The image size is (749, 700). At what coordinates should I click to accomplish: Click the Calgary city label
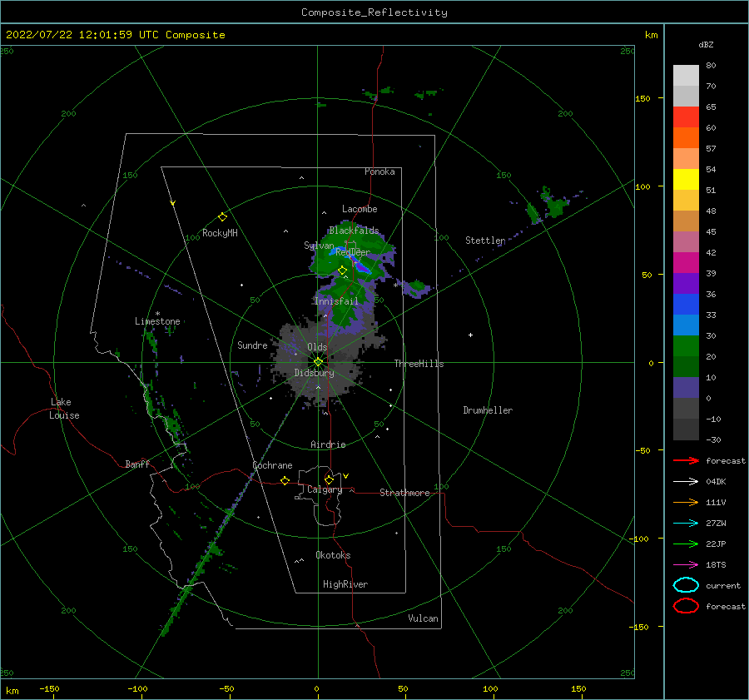(x=325, y=489)
